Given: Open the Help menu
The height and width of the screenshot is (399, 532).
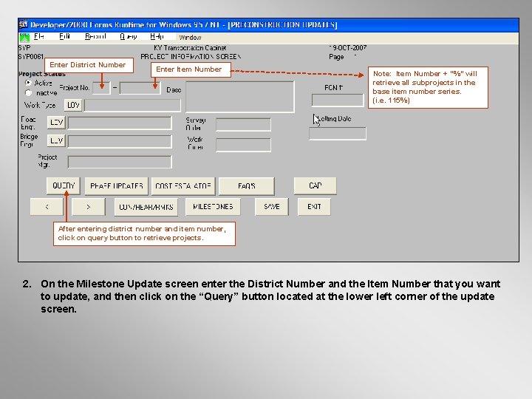Looking at the screenshot, I should tap(157, 36).
